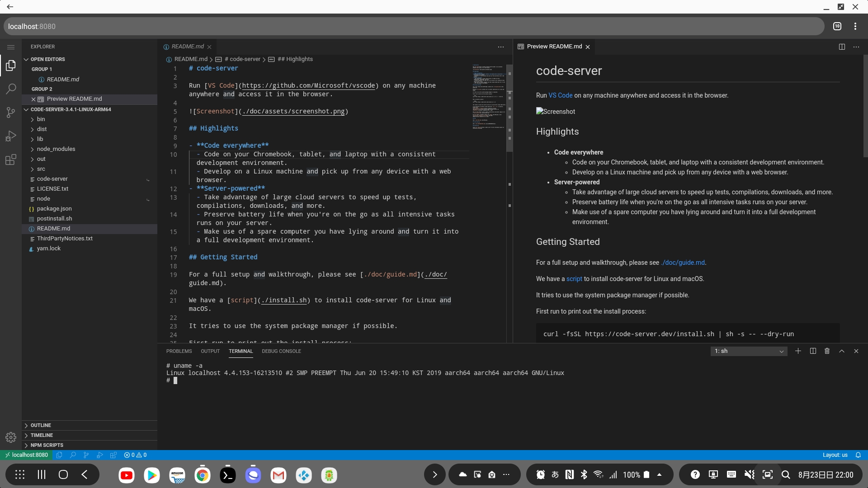Open the Run and Debug view
Viewport: 868px width, 488px height.
pyautogui.click(x=10, y=136)
